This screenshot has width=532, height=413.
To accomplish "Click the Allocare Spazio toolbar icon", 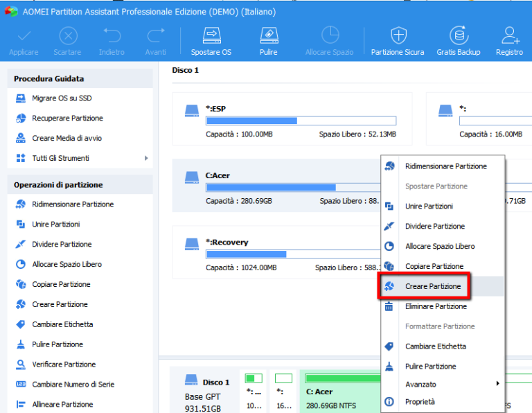I will [x=330, y=35].
